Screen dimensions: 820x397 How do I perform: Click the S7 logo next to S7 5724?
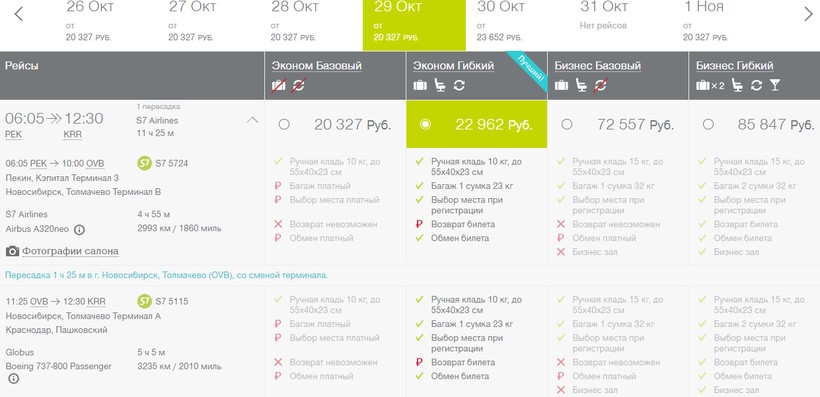pyautogui.click(x=144, y=163)
